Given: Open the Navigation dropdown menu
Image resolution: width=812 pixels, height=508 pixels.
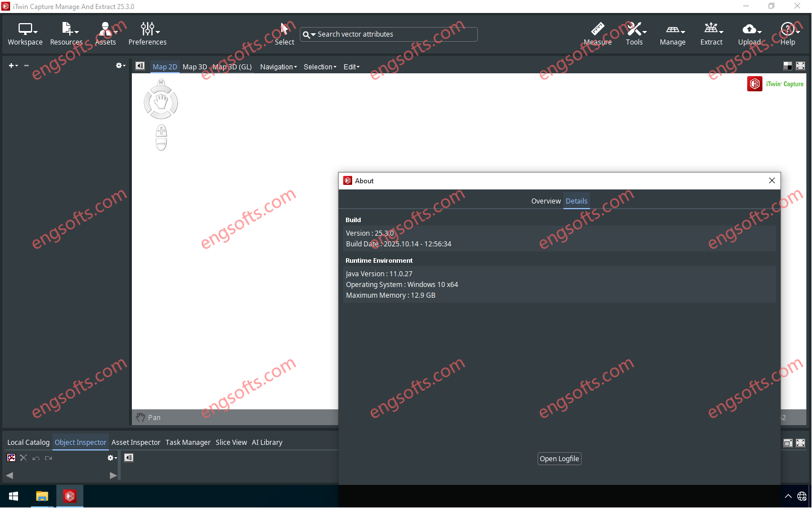Looking at the screenshot, I should [x=277, y=67].
